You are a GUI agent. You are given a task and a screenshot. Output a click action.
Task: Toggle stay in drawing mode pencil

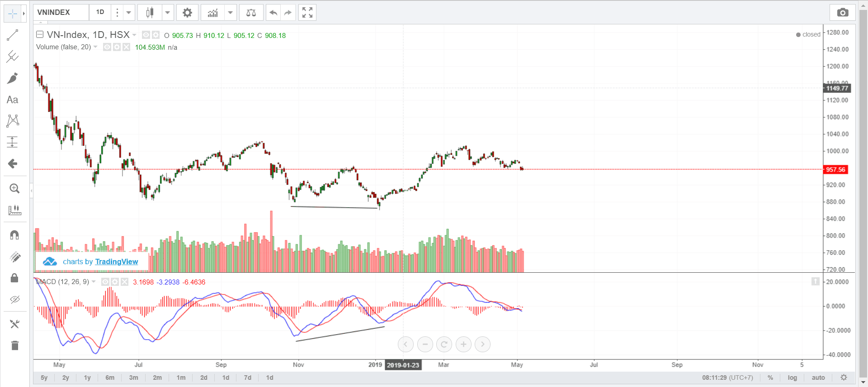coord(14,256)
